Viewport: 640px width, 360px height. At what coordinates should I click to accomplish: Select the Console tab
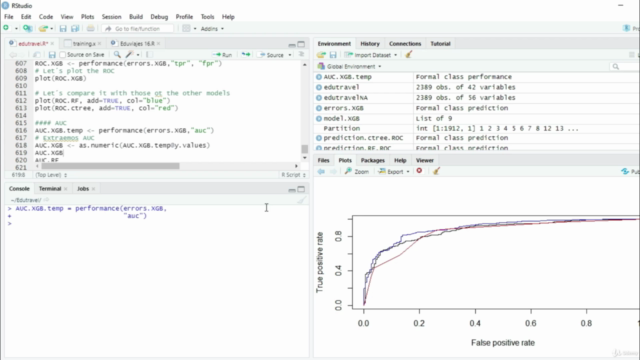pyautogui.click(x=19, y=189)
